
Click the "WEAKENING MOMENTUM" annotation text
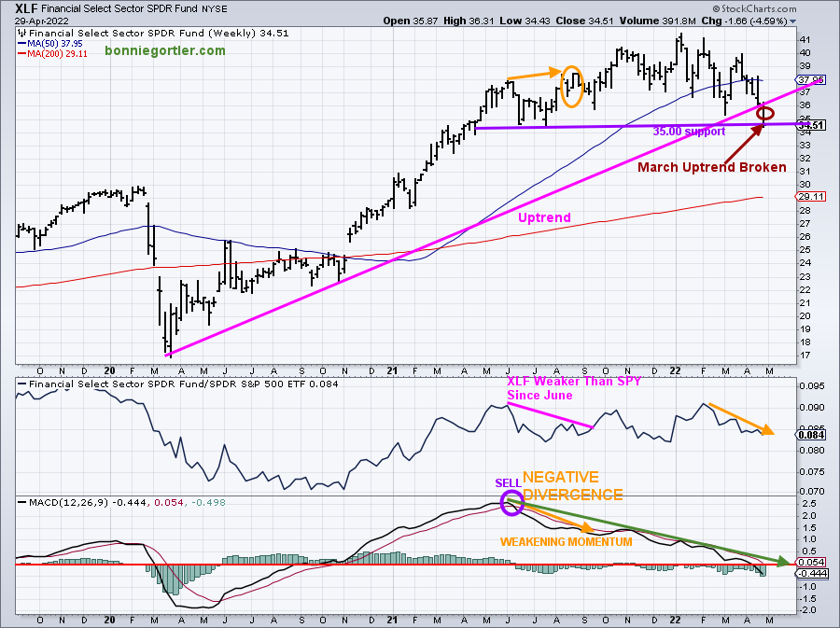point(567,542)
